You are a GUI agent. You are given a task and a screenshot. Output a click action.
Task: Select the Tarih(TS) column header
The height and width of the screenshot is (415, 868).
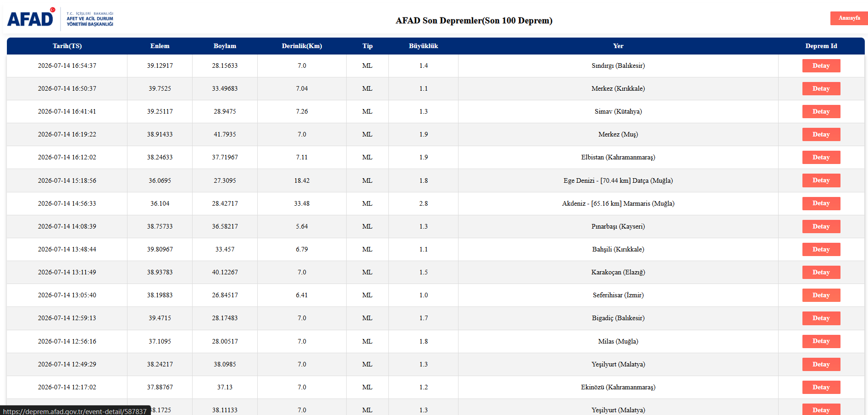pyautogui.click(x=67, y=46)
